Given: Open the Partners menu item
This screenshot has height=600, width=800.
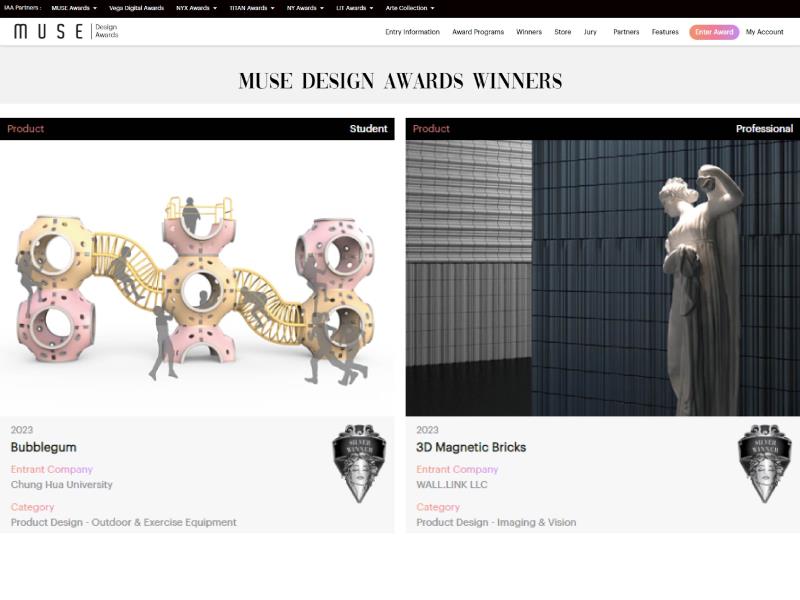Looking at the screenshot, I should point(626,32).
